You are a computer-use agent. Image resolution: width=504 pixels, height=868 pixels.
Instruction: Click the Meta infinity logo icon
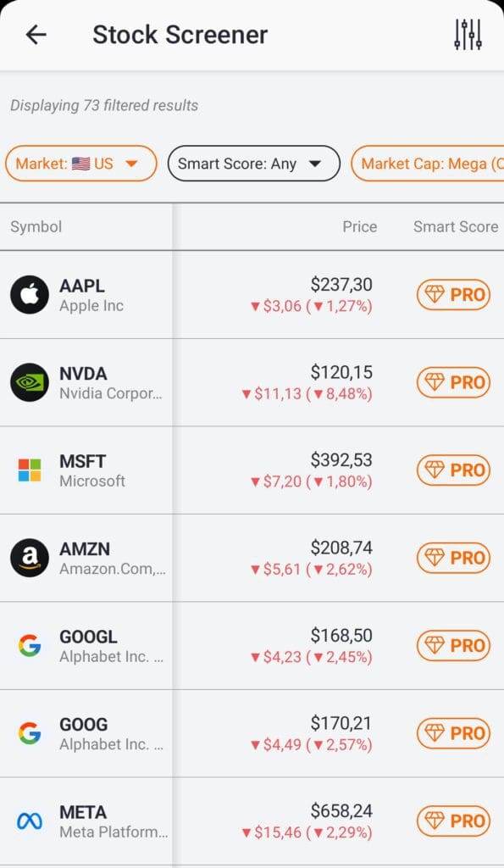[x=29, y=821]
